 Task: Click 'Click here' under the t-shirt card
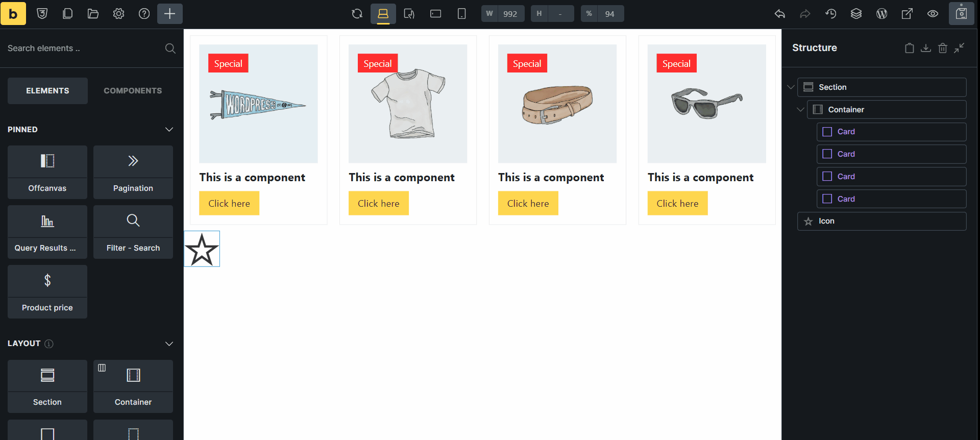click(x=379, y=203)
